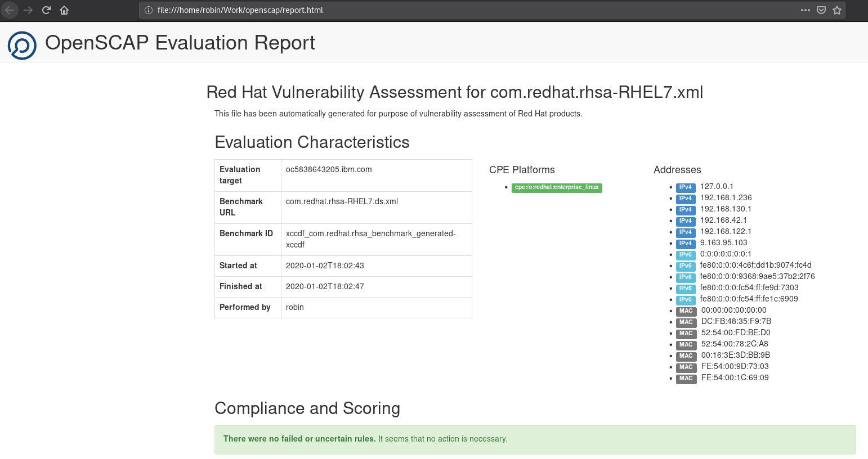Click the OpenSCAP logo icon
Image resolution: width=868 pixels, height=459 pixels.
tap(21, 44)
